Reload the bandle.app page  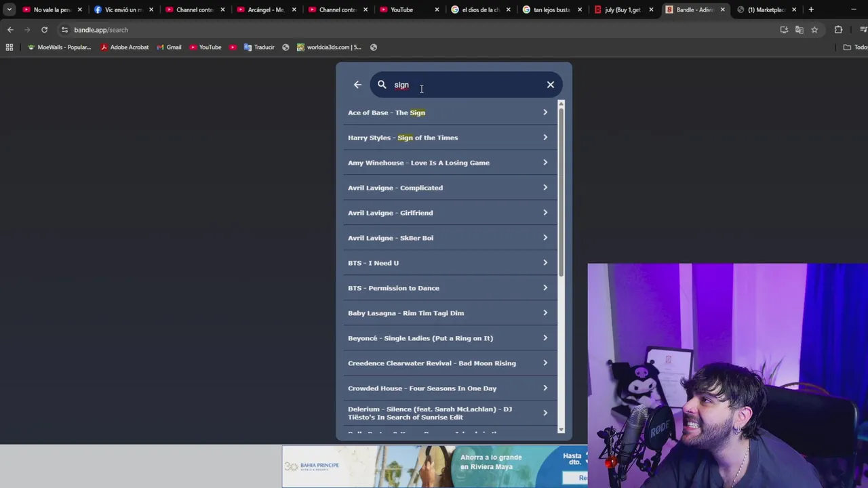pos(44,30)
